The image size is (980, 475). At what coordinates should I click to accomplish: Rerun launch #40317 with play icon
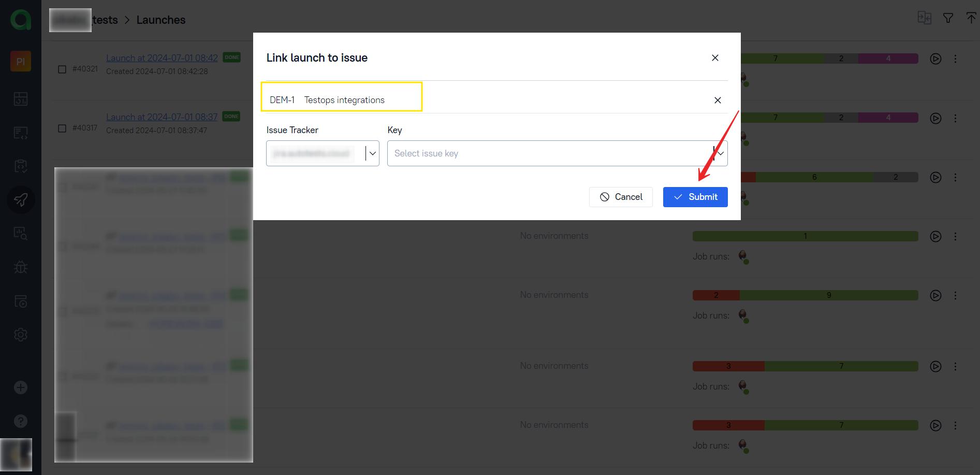click(x=935, y=118)
